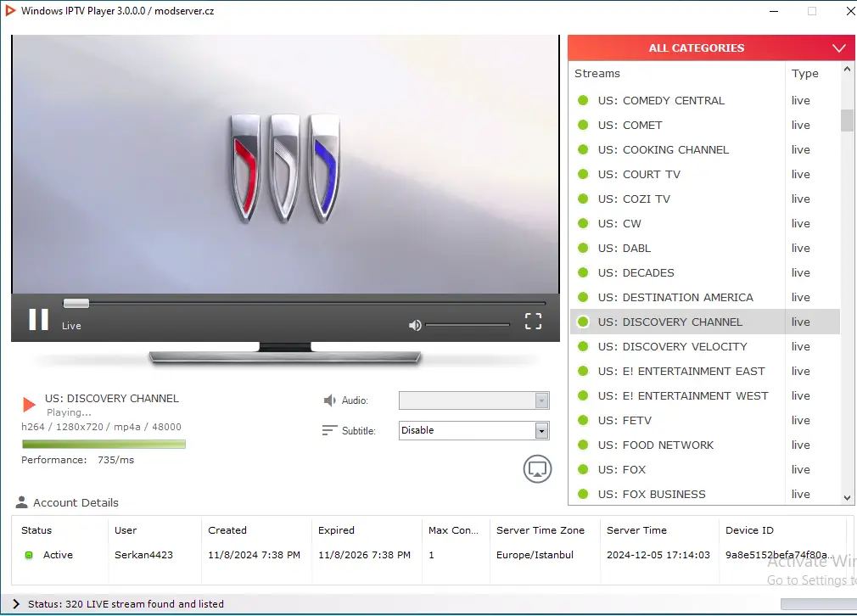Viewport: 857px width, 616px height.
Task: Select US: FOX stream
Action: pos(704,469)
